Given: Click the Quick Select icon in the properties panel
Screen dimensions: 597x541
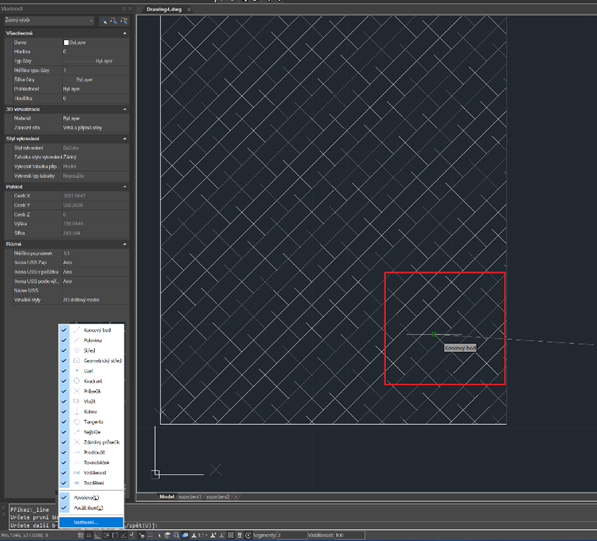Looking at the screenshot, I should 124,21.
